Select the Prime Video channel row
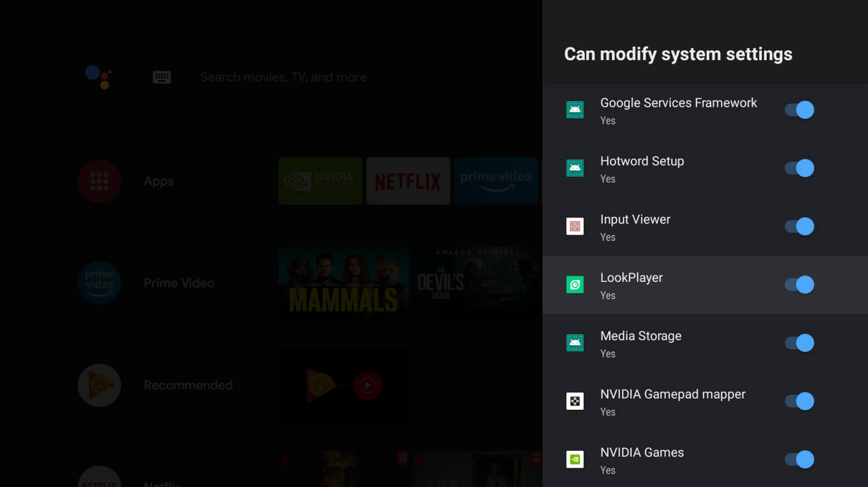The image size is (868, 487). click(99, 283)
